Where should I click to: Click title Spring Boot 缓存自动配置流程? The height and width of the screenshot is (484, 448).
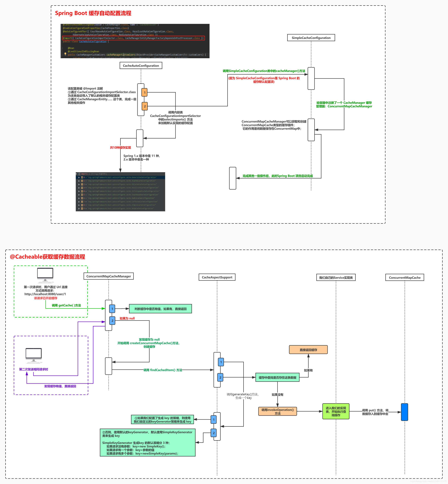click(93, 13)
